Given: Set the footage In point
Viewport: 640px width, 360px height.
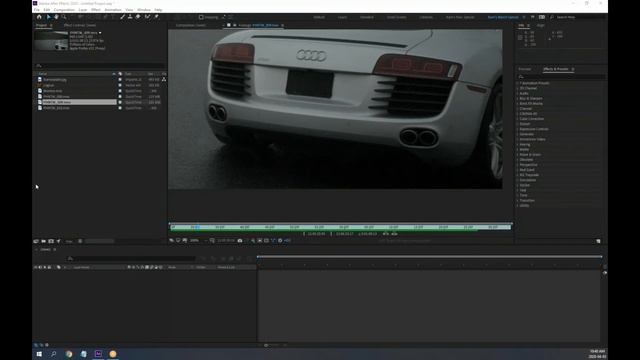Looking at the screenshot, I should click(x=304, y=234).
